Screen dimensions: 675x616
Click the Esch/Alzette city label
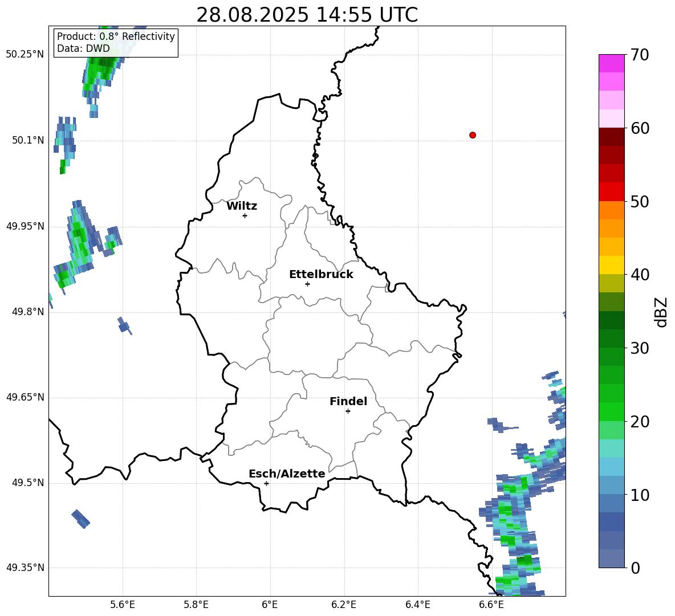287,474
